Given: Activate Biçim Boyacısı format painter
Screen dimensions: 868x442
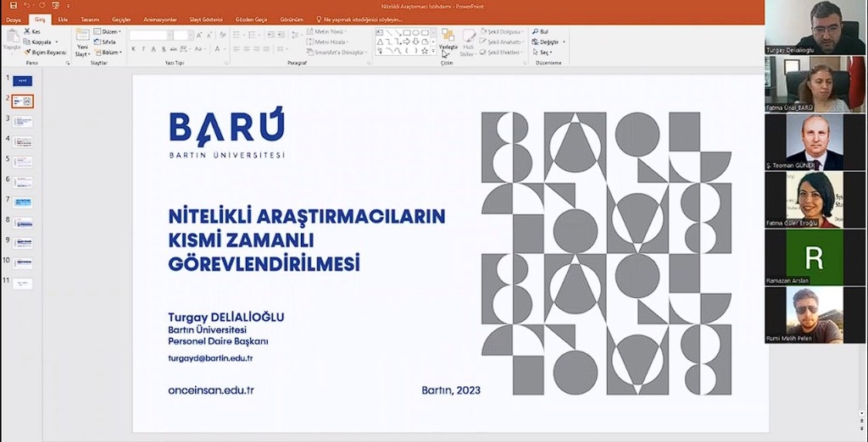Looking at the screenshot, I should tap(46, 52).
